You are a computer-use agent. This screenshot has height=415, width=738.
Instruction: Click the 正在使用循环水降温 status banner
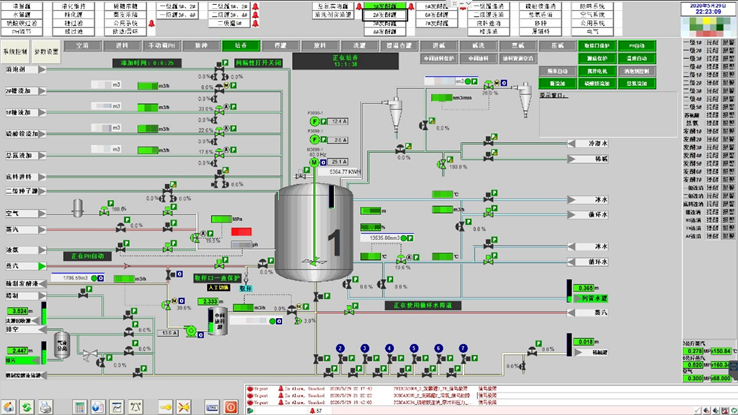[433, 305]
